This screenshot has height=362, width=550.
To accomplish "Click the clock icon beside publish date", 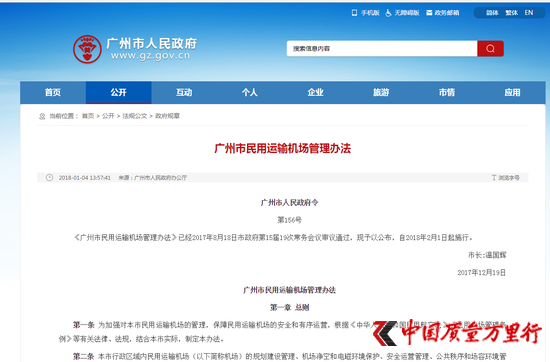I will click(x=49, y=177).
